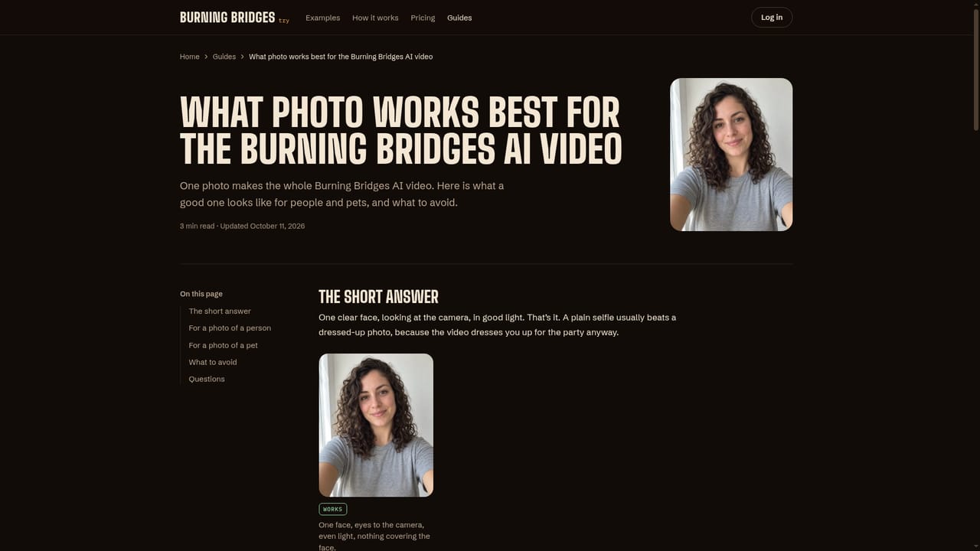Click the THE SHORT ANSWER heading
The image size is (980, 551).
click(x=378, y=297)
